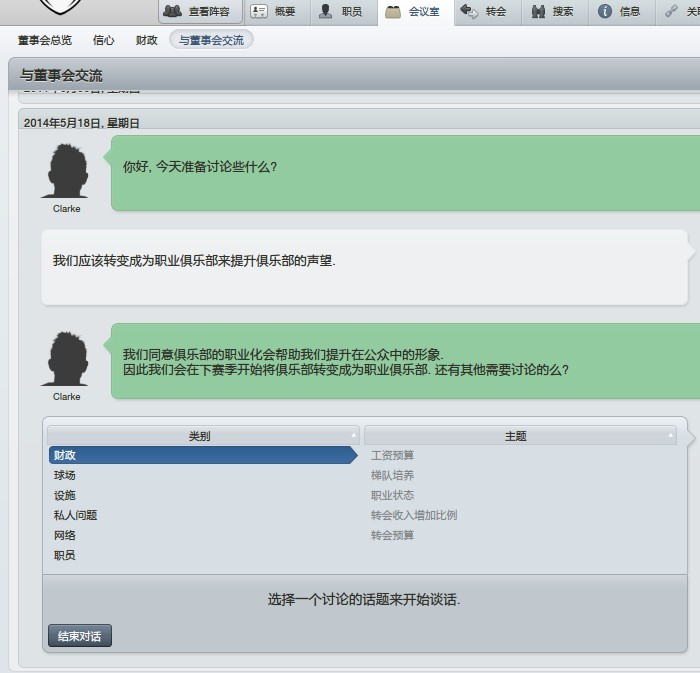Choose the 转会收入增加比例 topic
Screen dimensions: 700x673
(414, 515)
